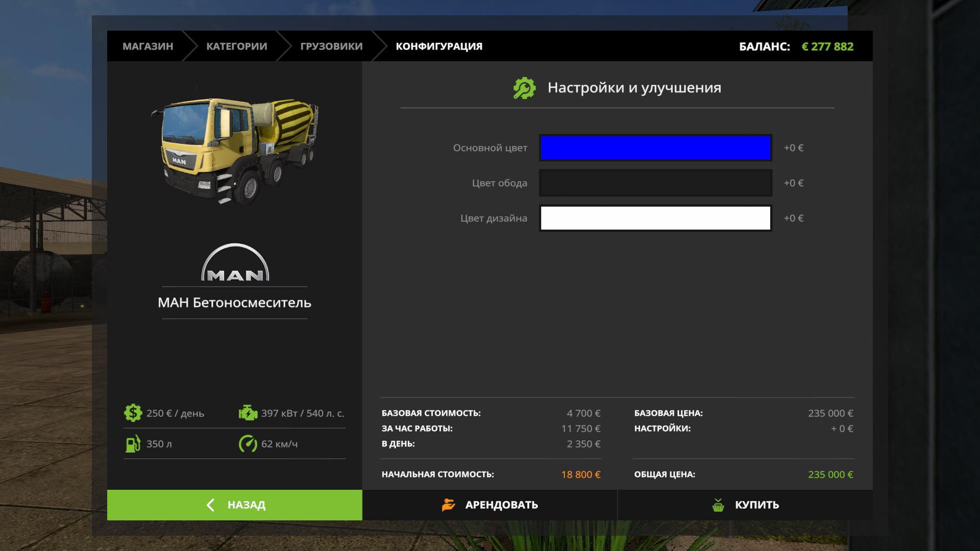
Task: Click the back arrow chevron icon
Action: point(210,505)
